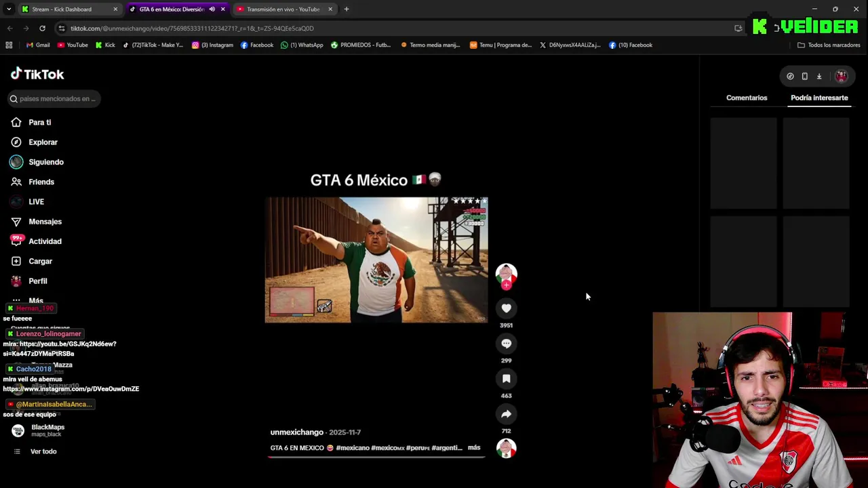Image resolution: width=868 pixels, height=488 pixels.
Task: Click the TikTok logo
Action: coord(37,74)
